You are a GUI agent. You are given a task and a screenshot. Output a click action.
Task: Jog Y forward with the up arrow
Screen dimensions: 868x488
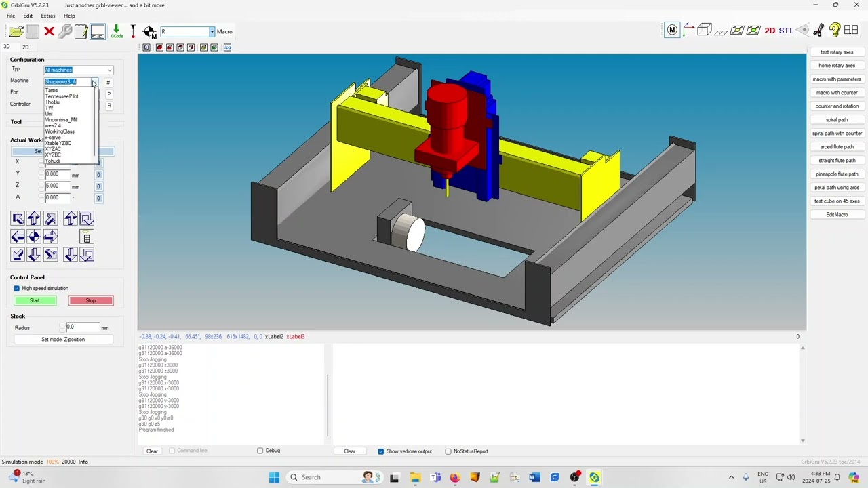[x=34, y=218]
